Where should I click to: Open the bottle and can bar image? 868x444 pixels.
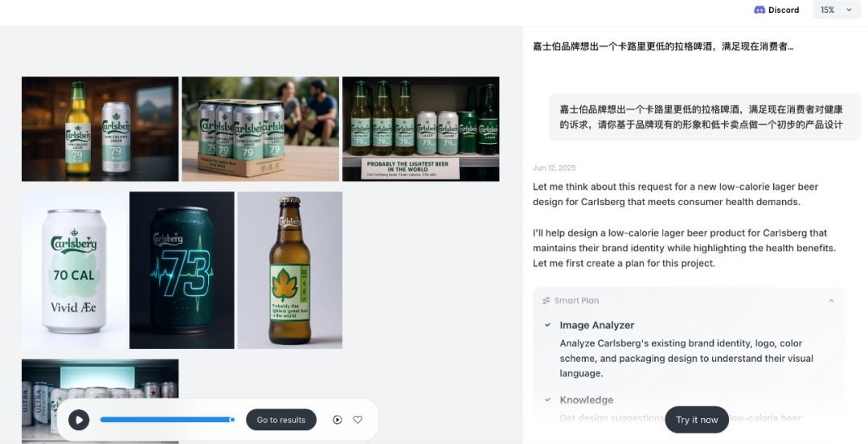pyautogui.click(x=100, y=129)
